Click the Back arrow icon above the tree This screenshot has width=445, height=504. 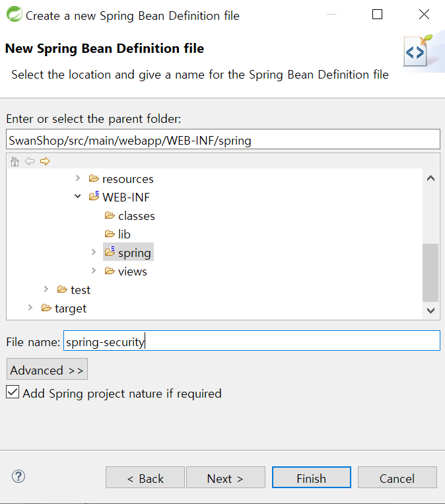click(30, 161)
